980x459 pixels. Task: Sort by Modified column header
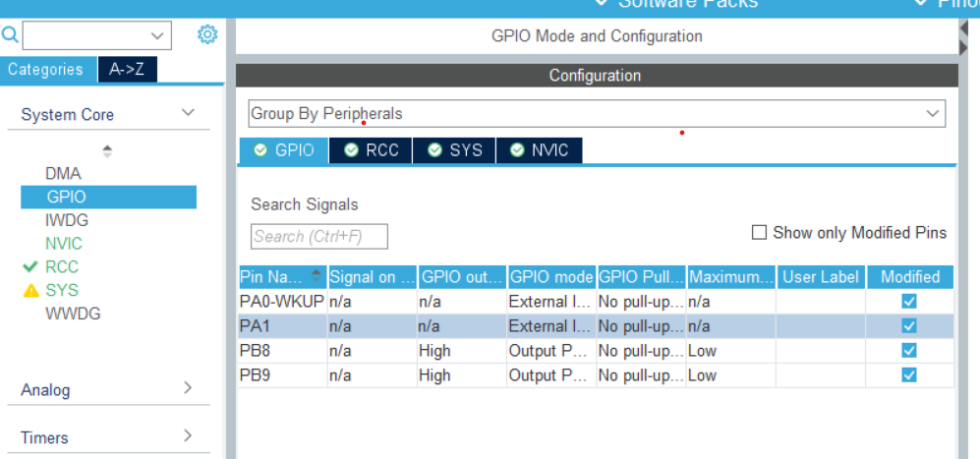(910, 276)
